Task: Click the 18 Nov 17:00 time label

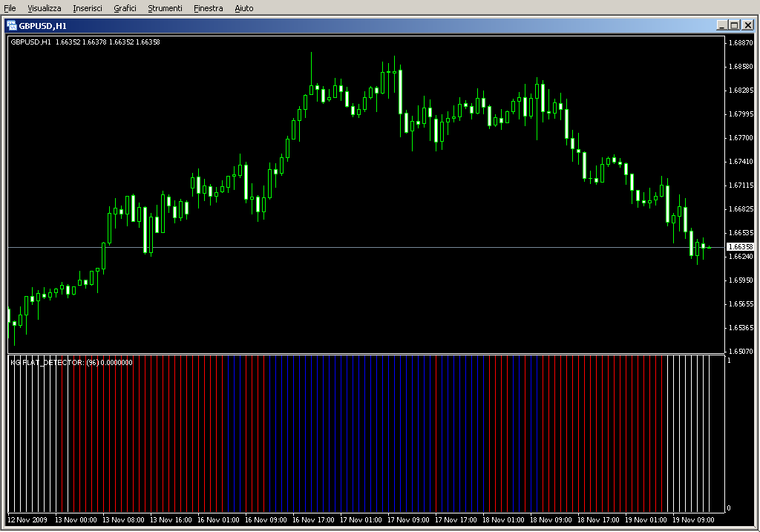Action: point(598,520)
